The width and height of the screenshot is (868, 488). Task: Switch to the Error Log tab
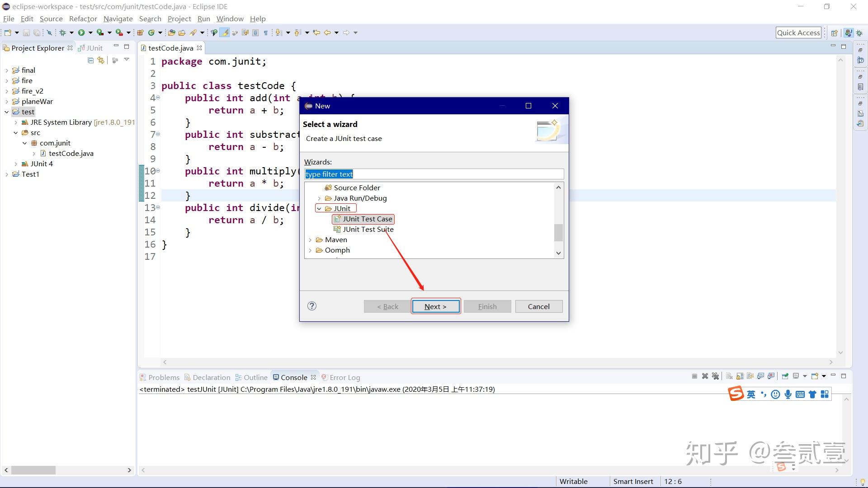[340, 377]
